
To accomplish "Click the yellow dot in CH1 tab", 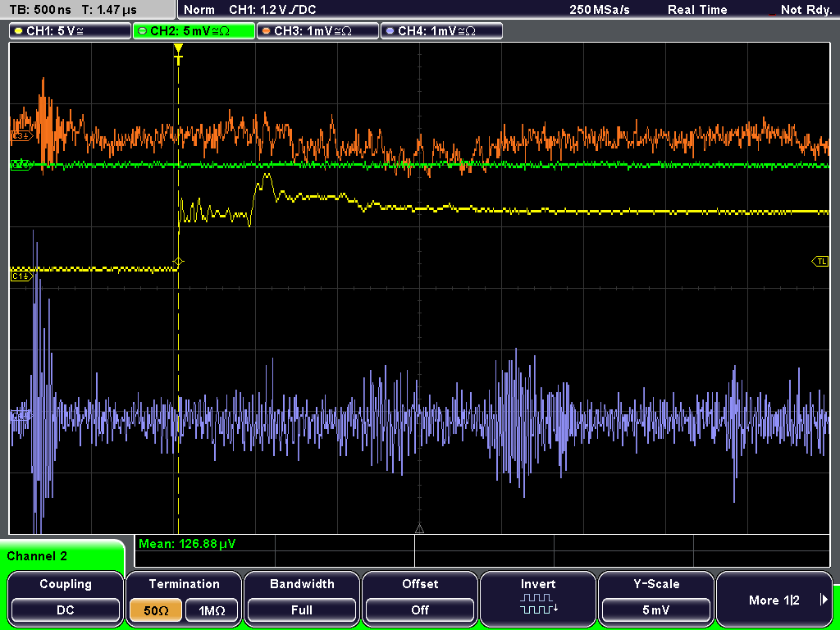I will click(18, 31).
